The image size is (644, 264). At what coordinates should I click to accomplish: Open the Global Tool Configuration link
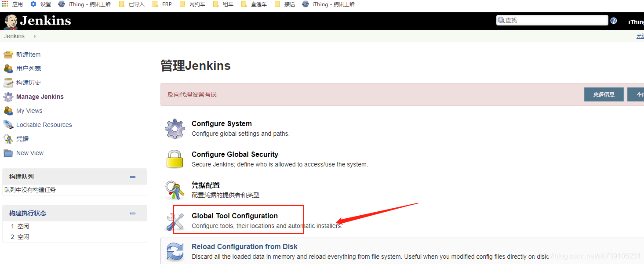tap(235, 216)
